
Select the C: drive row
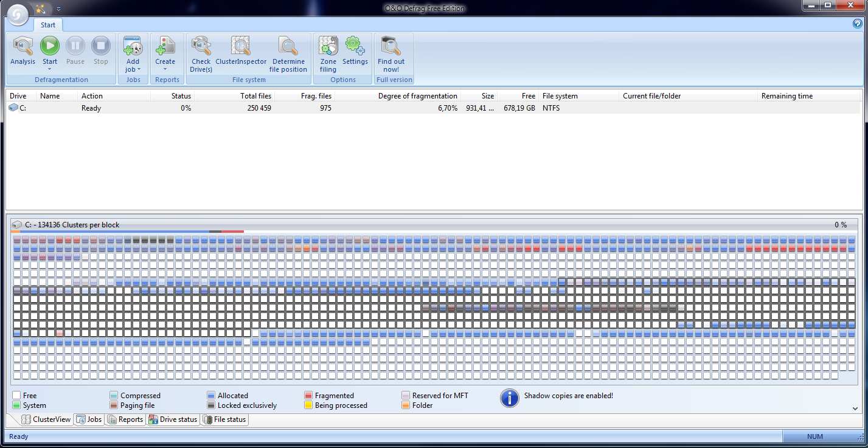pyautogui.click(x=433, y=108)
